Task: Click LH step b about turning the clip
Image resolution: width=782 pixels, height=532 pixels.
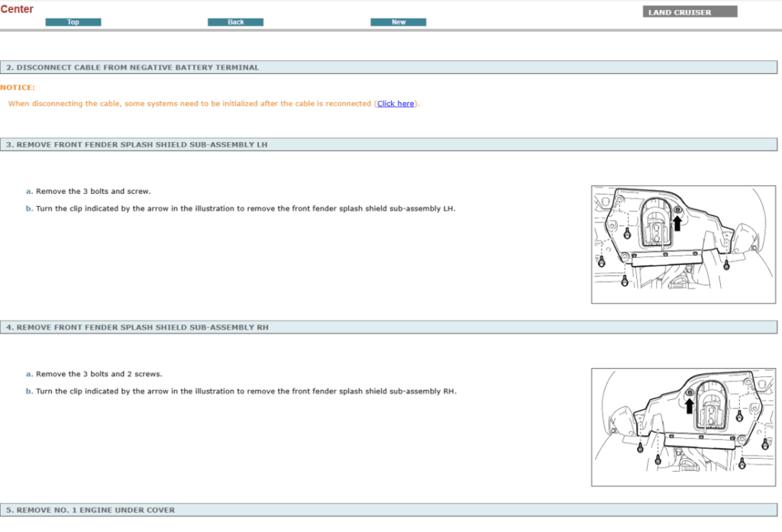Action: pyautogui.click(x=245, y=208)
